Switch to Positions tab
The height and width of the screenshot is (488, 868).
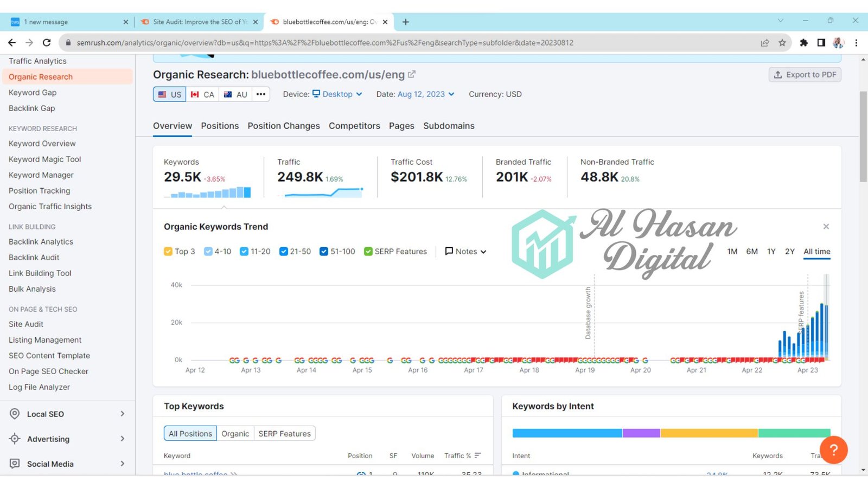pos(220,126)
